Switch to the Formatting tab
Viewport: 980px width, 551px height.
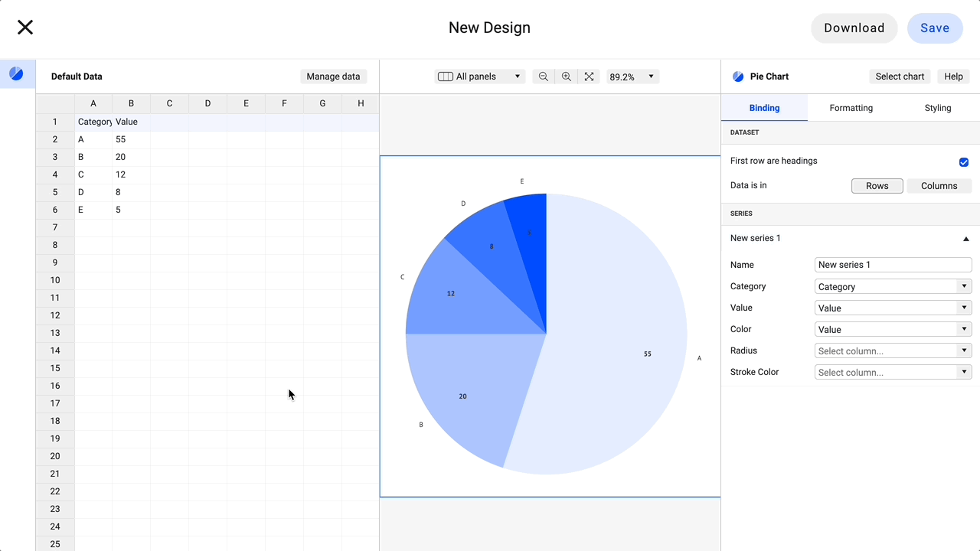[851, 108]
